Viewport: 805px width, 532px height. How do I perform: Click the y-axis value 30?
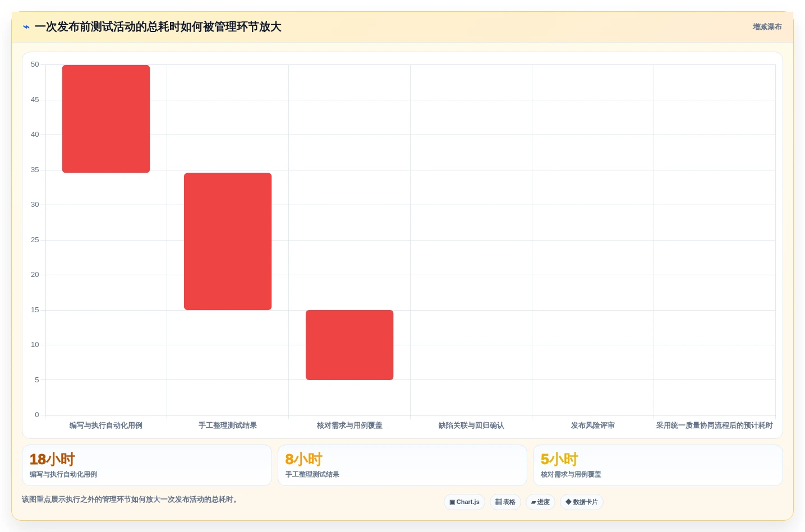pos(35,205)
